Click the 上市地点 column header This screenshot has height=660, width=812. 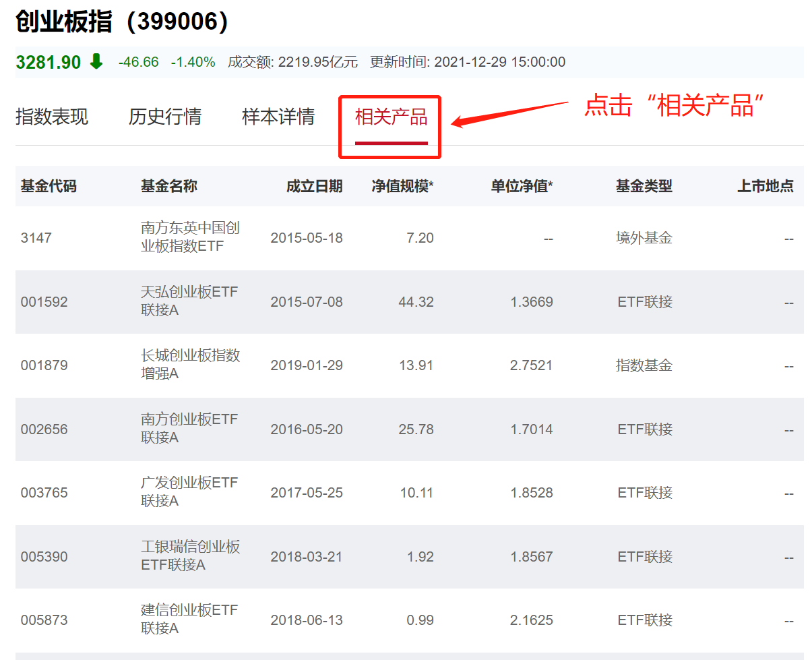pos(765,187)
